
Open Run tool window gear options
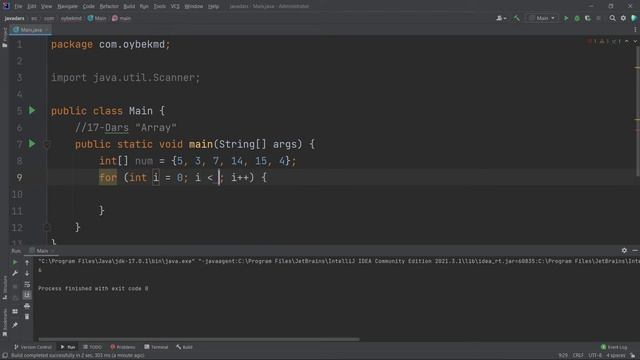tap(624, 251)
